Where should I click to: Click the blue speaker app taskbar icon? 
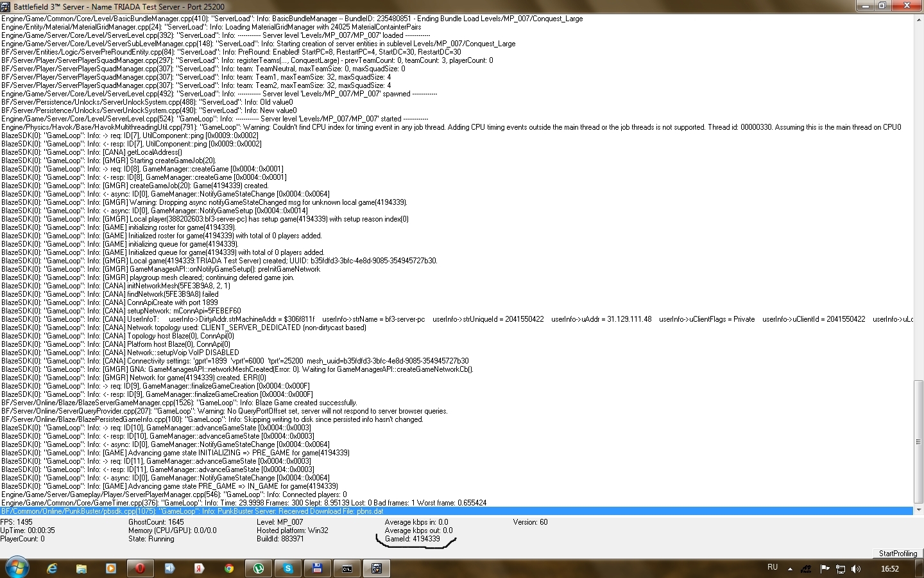pyautogui.click(x=170, y=568)
